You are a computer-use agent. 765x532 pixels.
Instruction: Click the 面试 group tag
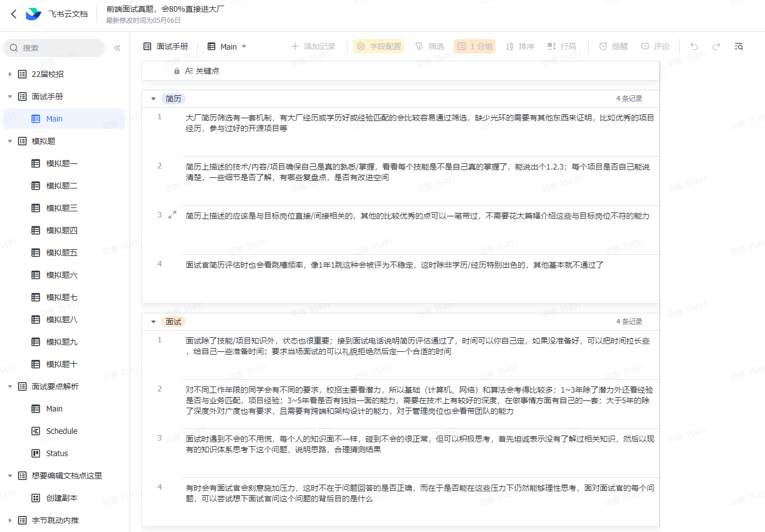[x=174, y=322]
